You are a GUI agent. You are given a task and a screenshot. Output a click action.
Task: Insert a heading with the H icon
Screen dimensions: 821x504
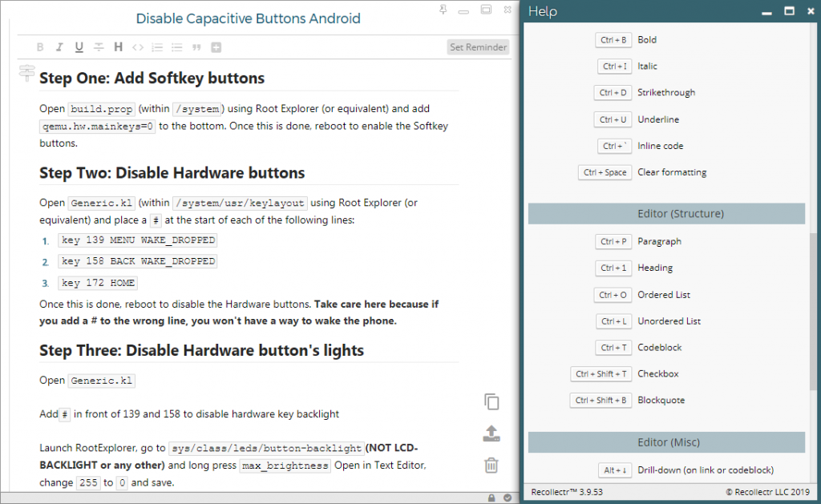pos(119,47)
